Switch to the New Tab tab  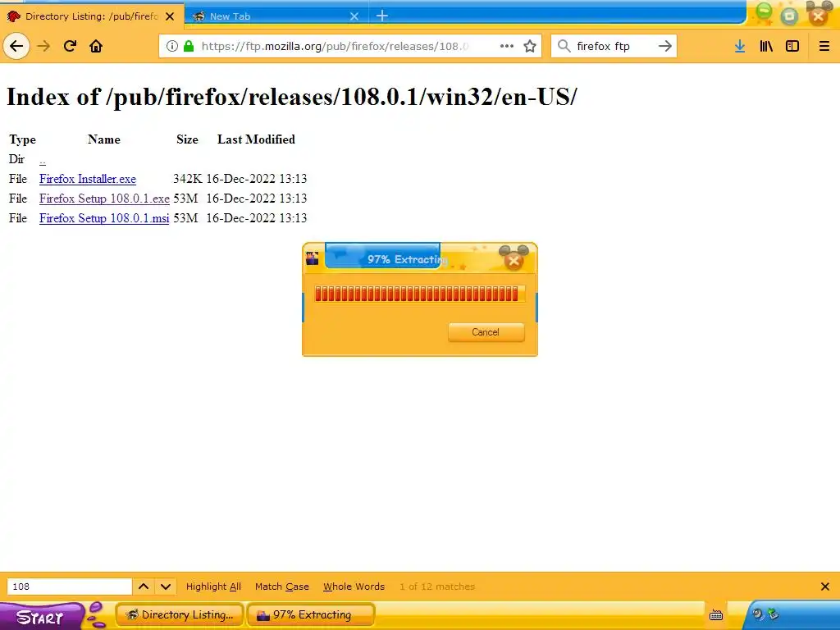click(277, 16)
